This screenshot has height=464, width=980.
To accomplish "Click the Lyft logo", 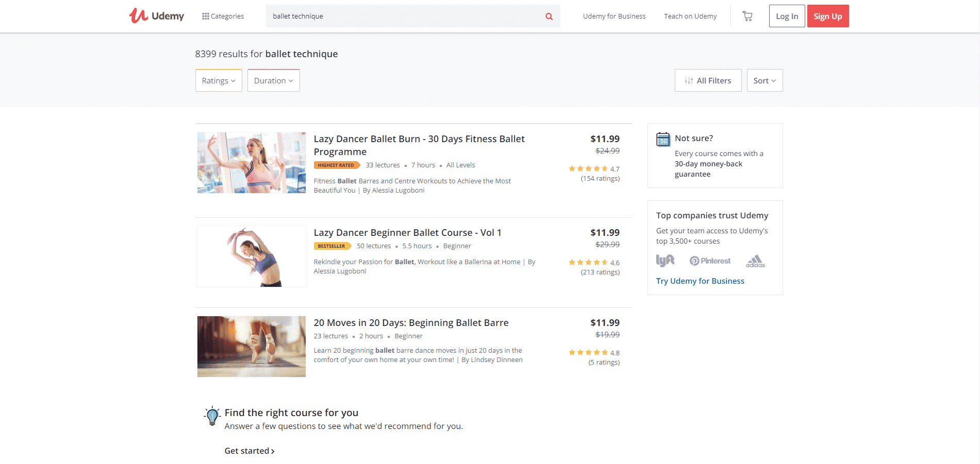I will (665, 261).
